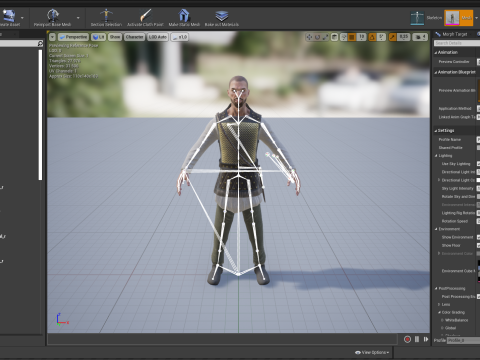Open the Create Asset dropdown arrow
Viewport: 480px width, 360px height.
pyautogui.click(x=22, y=18)
